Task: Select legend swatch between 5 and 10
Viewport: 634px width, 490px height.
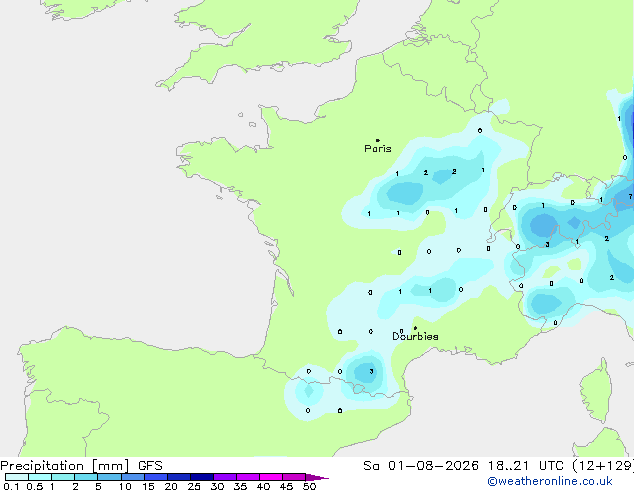Action: [x=110, y=477]
